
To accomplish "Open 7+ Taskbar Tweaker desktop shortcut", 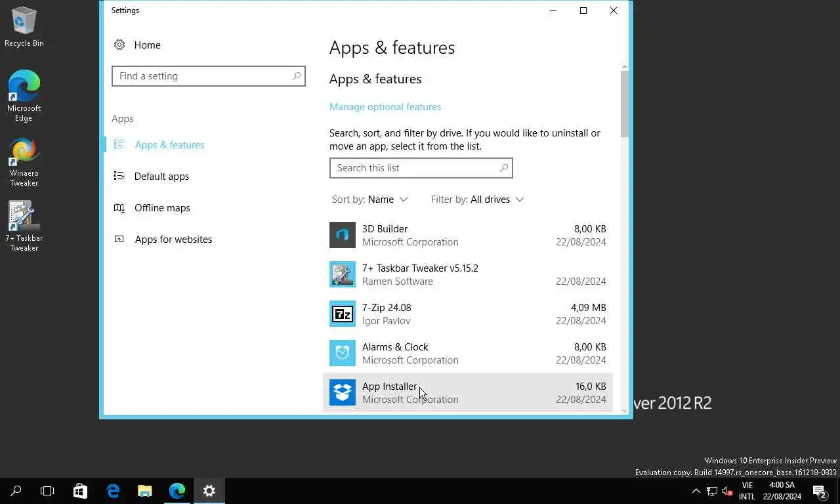I will [x=24, y=226].
